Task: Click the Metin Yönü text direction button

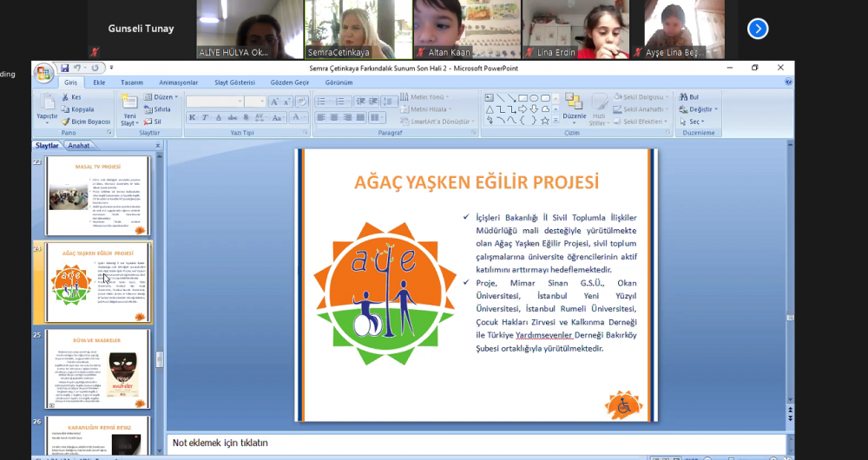Action: [424, 97]
